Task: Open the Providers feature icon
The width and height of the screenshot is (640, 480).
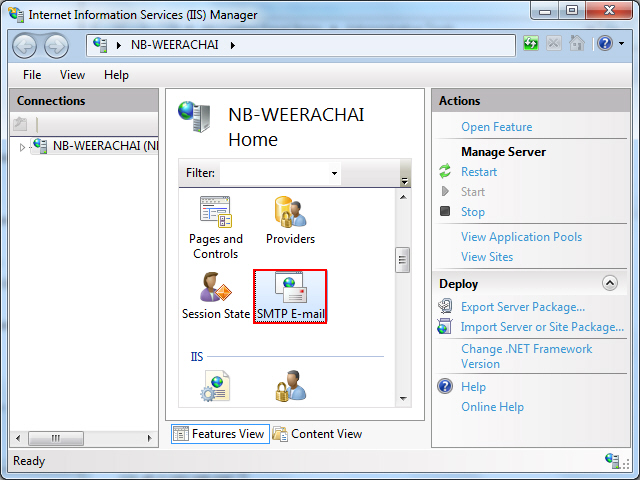Action: (290, 220)
